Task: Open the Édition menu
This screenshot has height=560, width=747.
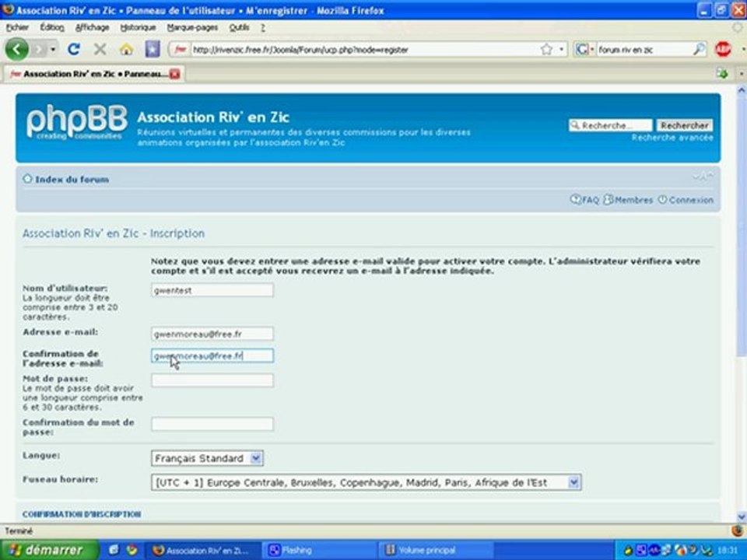Action: click(x=52, y=28)
